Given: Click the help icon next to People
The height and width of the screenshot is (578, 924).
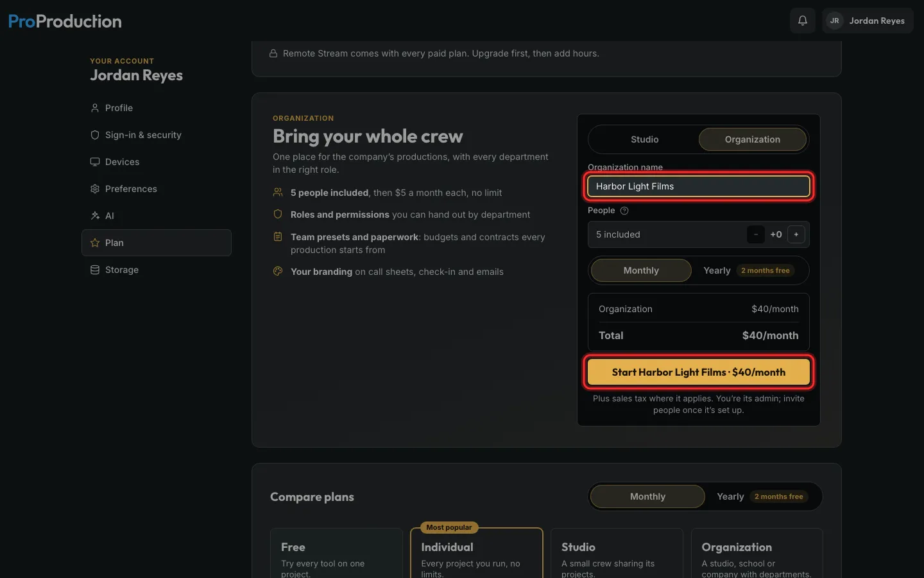Looking at the screenshot, I should tap(624, 211).
